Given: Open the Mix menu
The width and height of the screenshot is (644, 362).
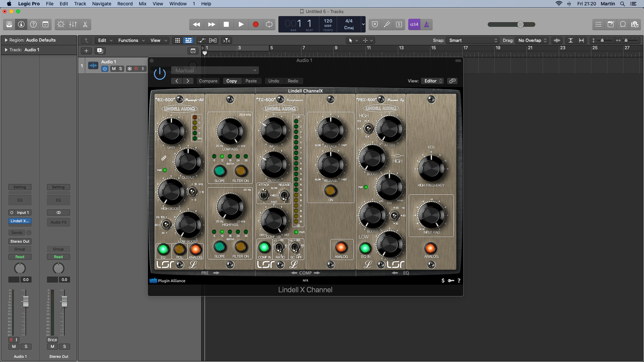Looking at the screenshot, I should click(x=143, y=4).
